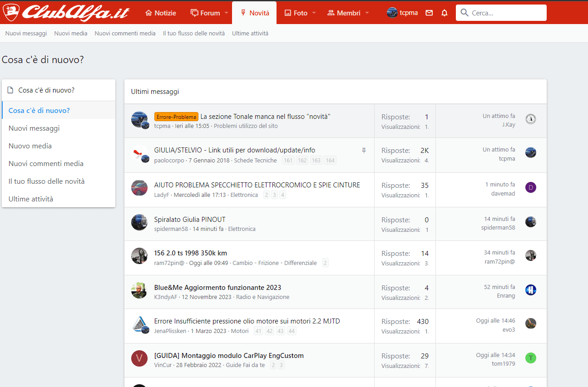Open LadyF's thread starter avatar
The image size is (588, 387).
click(139, 188)
